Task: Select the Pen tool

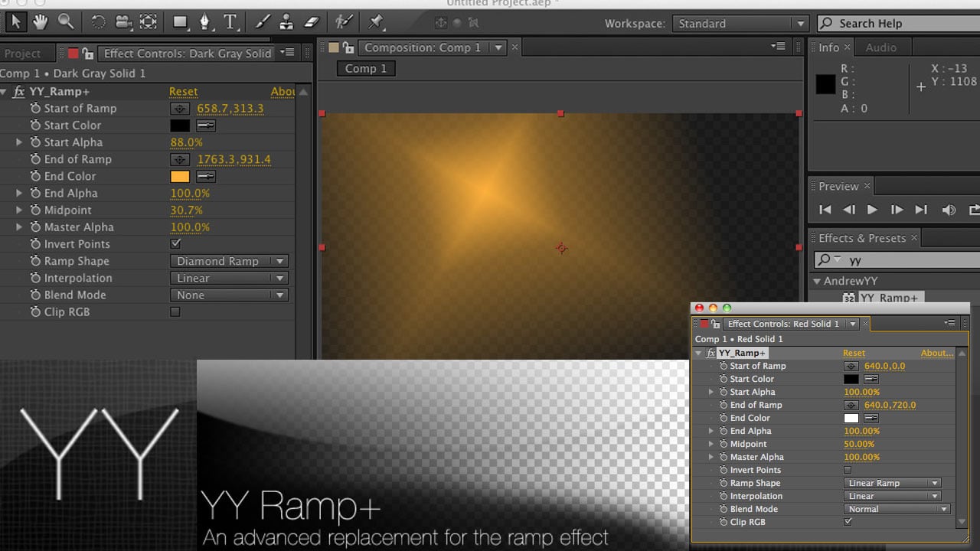Action: click(x=204, y=21)
